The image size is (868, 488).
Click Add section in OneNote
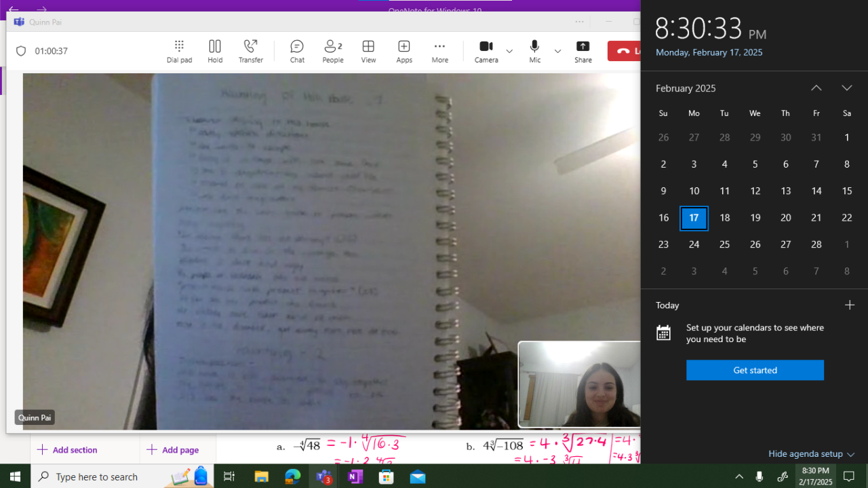tap(67, 450)
